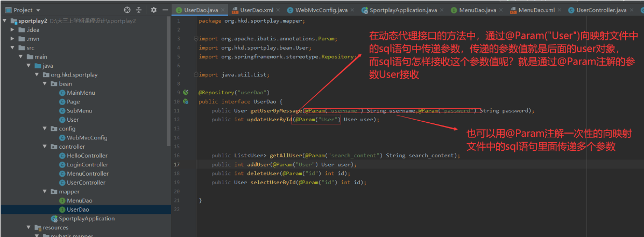This screenshot has width=644, height=237.
Task: Collapse the config package
Action: 45,129
